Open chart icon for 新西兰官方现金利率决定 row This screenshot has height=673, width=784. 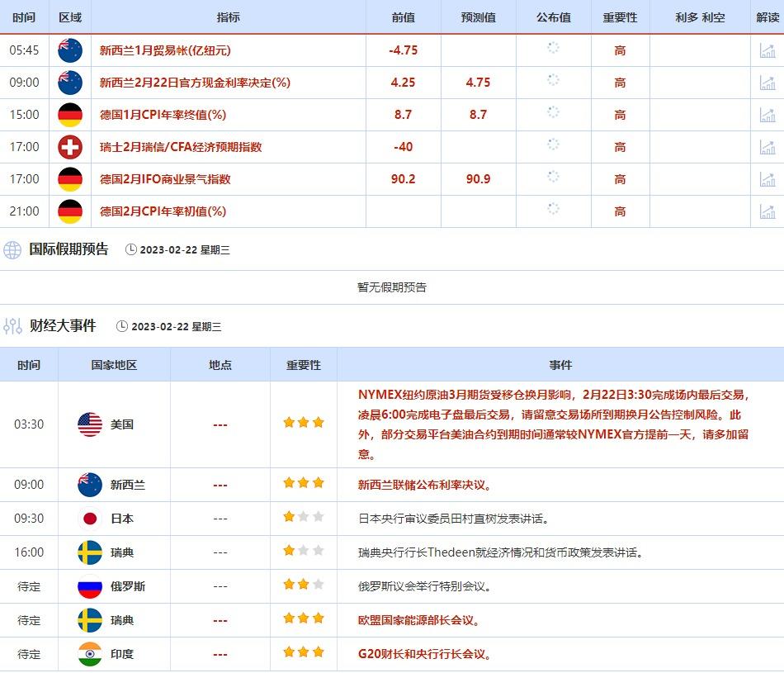coord(767,83)
